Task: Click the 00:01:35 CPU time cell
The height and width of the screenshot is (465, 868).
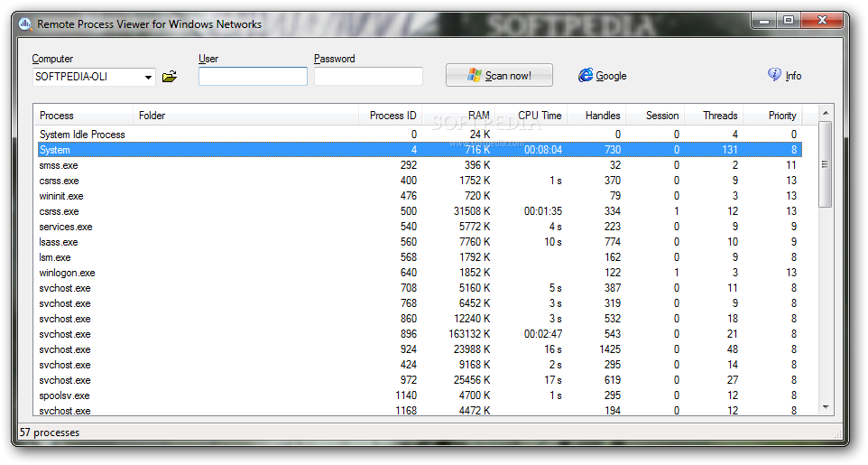Action: coord(543,211)
